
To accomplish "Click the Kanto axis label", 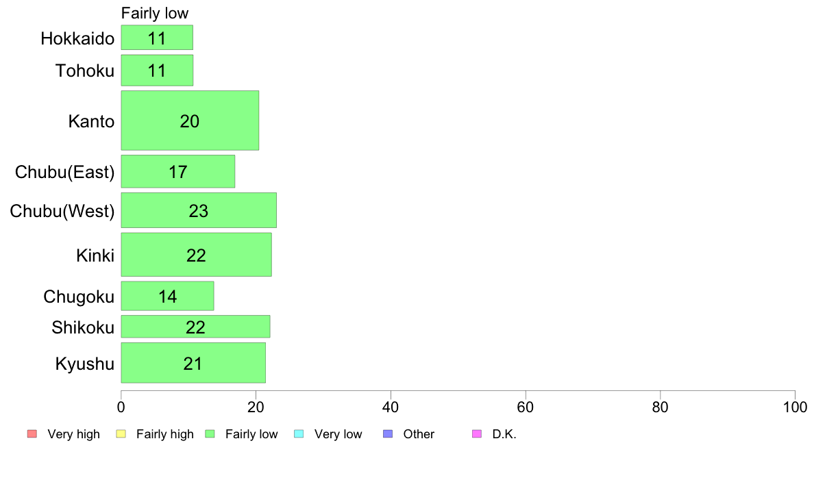I will [x=91, y=122].
